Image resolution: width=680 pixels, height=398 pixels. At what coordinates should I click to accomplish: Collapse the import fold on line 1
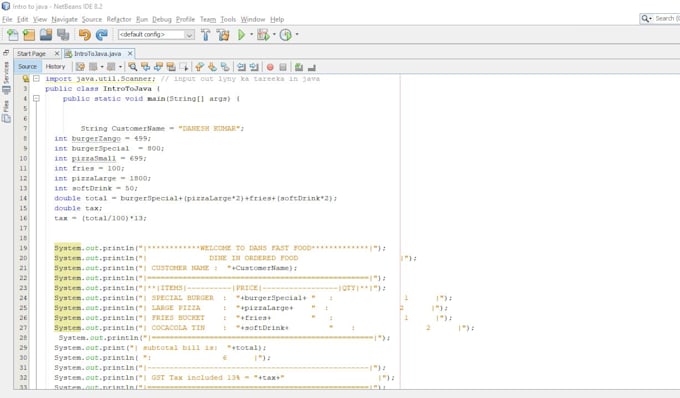coord(36,79)
